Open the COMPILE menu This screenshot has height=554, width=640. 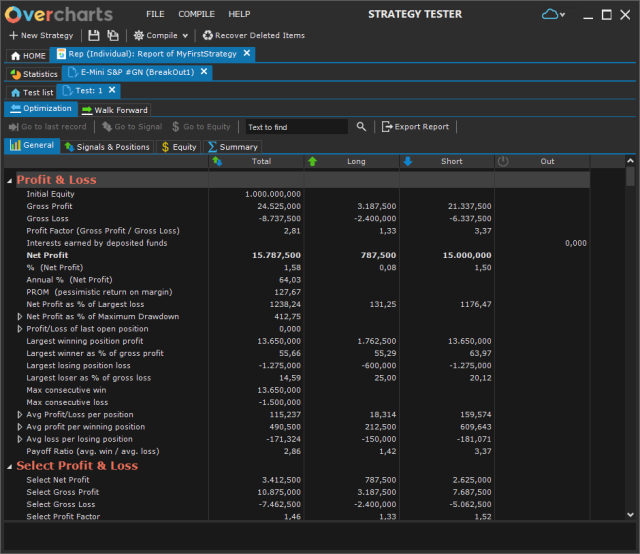[196, 14]
